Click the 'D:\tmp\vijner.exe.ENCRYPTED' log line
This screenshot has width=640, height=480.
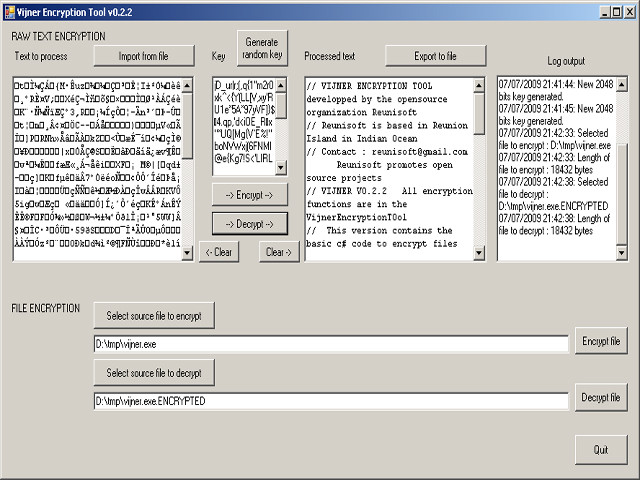(x=553, y=206)
